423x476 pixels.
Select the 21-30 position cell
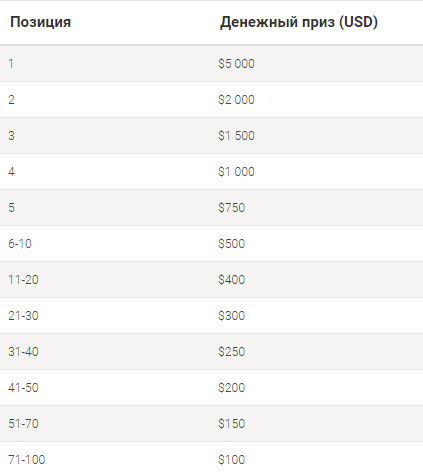tap(23, 316)
